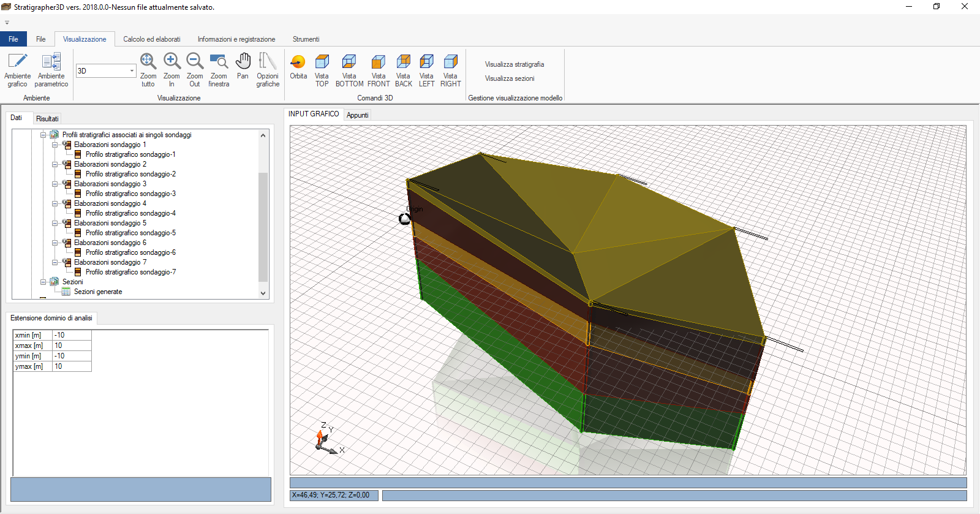Select Sezioni generate tree item
This screenshot has height=514, width=980.
coord(98,292)
